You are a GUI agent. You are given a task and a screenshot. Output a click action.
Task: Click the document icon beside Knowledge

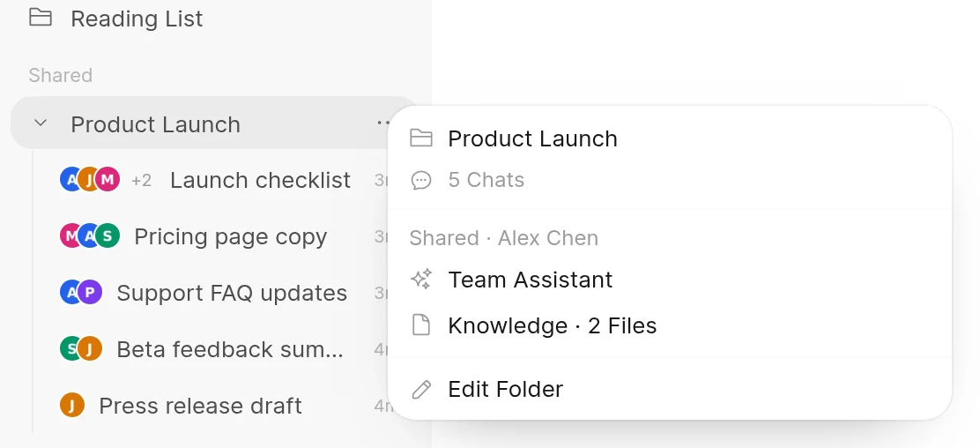[x=421, y=325]
